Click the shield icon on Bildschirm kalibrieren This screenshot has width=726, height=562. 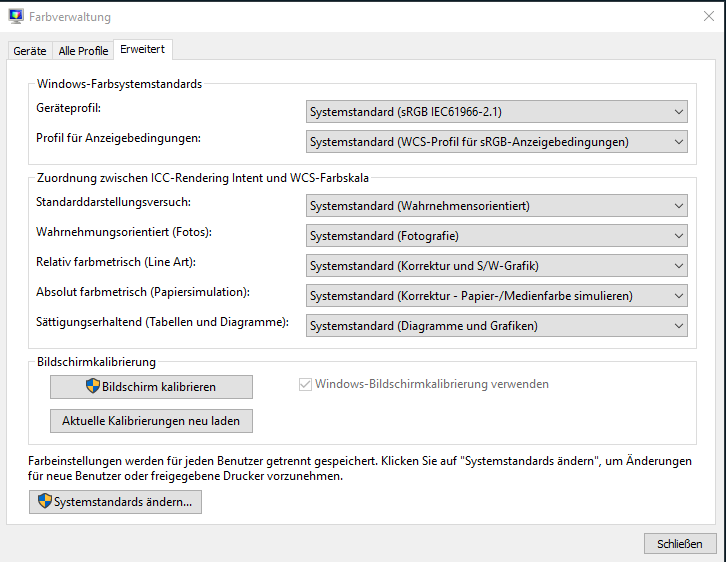pyautogui.click(x=93, y=386)
